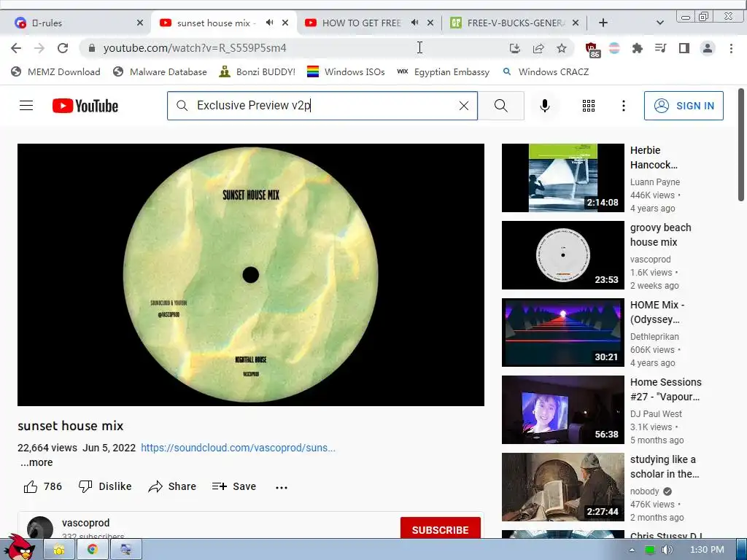Open YouTube settings three-dot menu
747x560 pixels.
623,106
